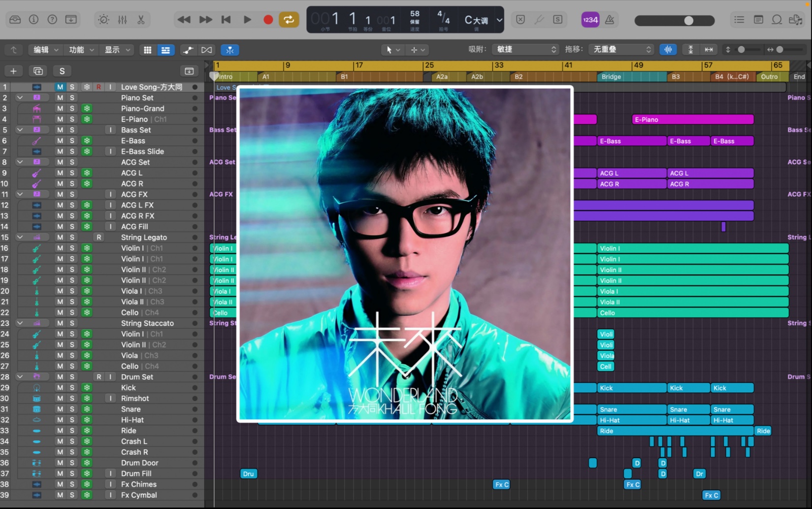Viewport: 812px width, 509px height.
Task: Mute the Love Song-方大同 track
Action: pyautogui.click(x=60, y=87)
